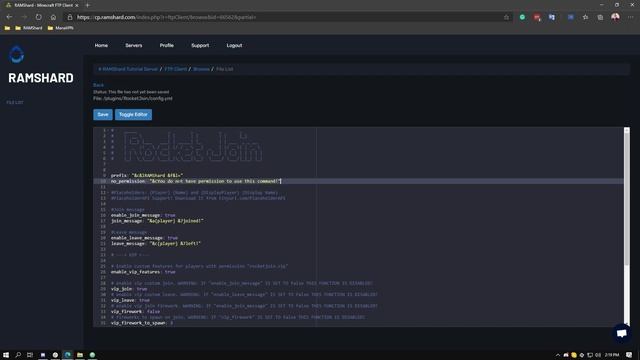
Task: Open Windows taskbar search
Action: click(18, 355)
